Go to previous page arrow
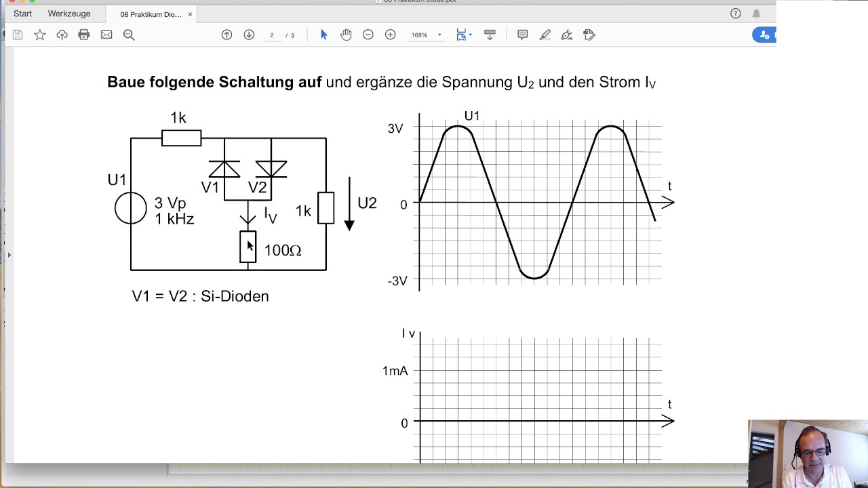 click(226, 35)
